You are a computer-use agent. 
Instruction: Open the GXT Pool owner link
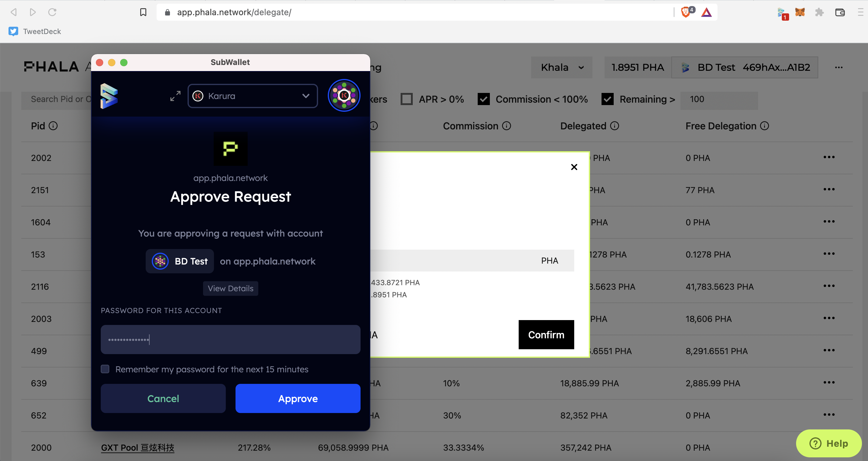[x=137, y=448]
